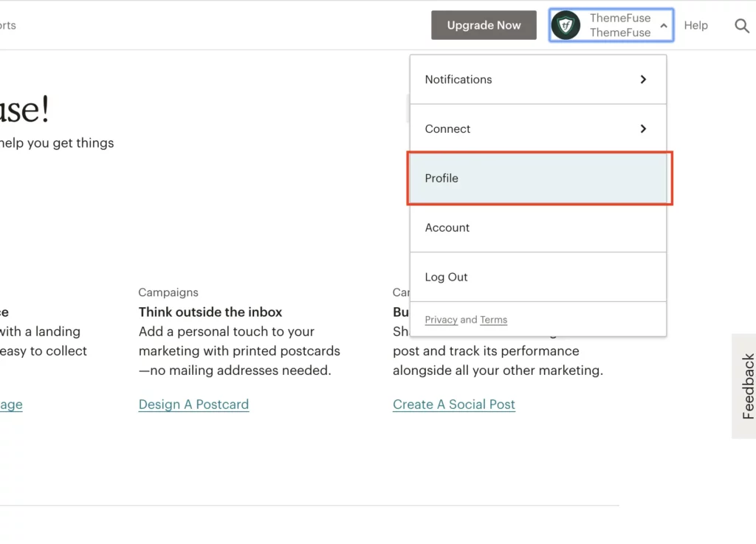The width and height of the screenshot is (756, 544).
Task: Click the underlined link under the first column
Action: pos(10,404)
